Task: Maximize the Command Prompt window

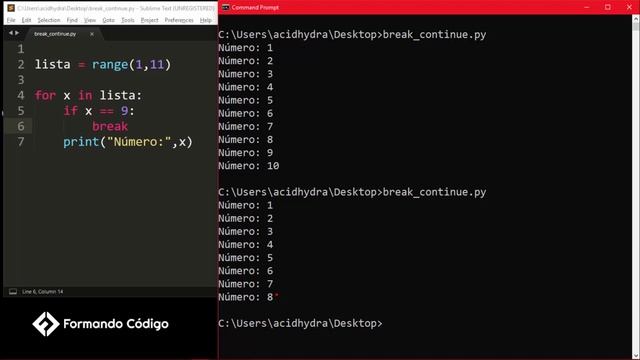Action: [x=608, y=7]
